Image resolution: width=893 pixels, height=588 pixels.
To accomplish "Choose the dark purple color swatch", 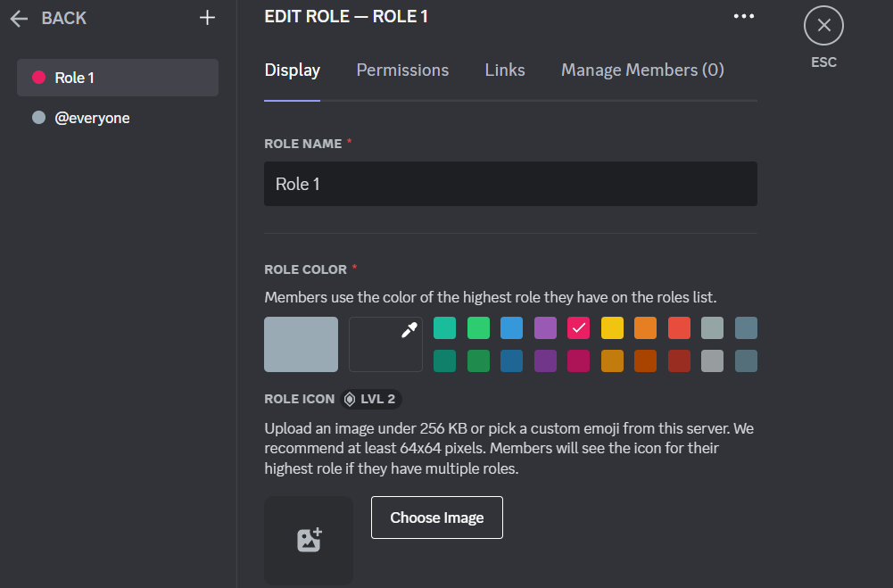I will 545,360.
